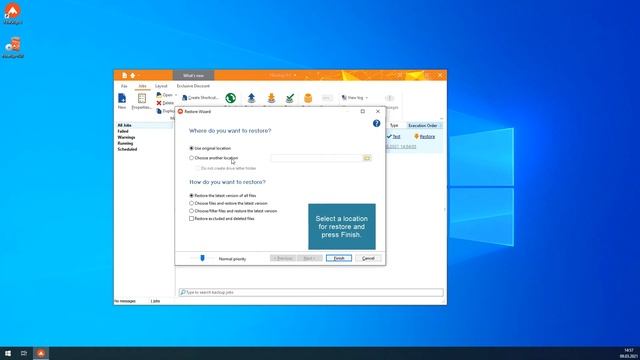This screenshot has width=640, height=360.
Task: Click the Type column header
Action: click(x=394, y=125)
